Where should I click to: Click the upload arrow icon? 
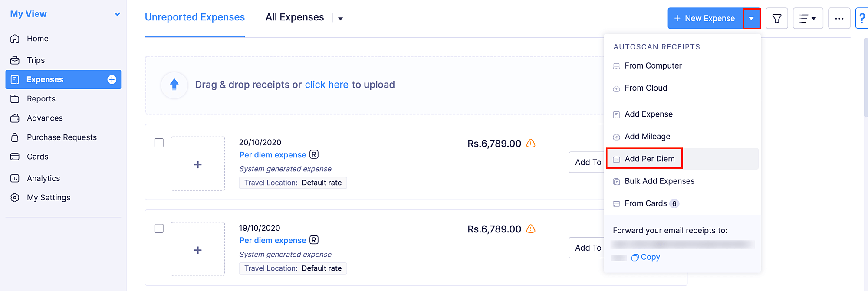click(x=174, y=85)
